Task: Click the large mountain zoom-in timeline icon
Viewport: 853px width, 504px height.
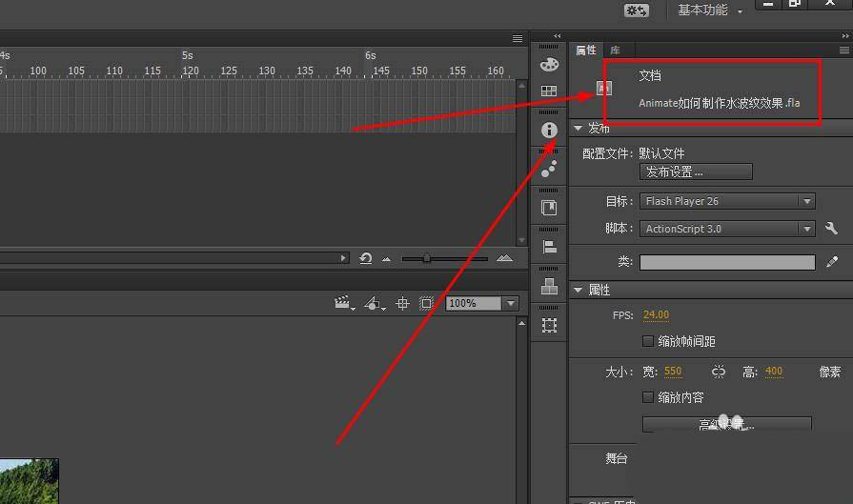Action: (x=504, y=258)
